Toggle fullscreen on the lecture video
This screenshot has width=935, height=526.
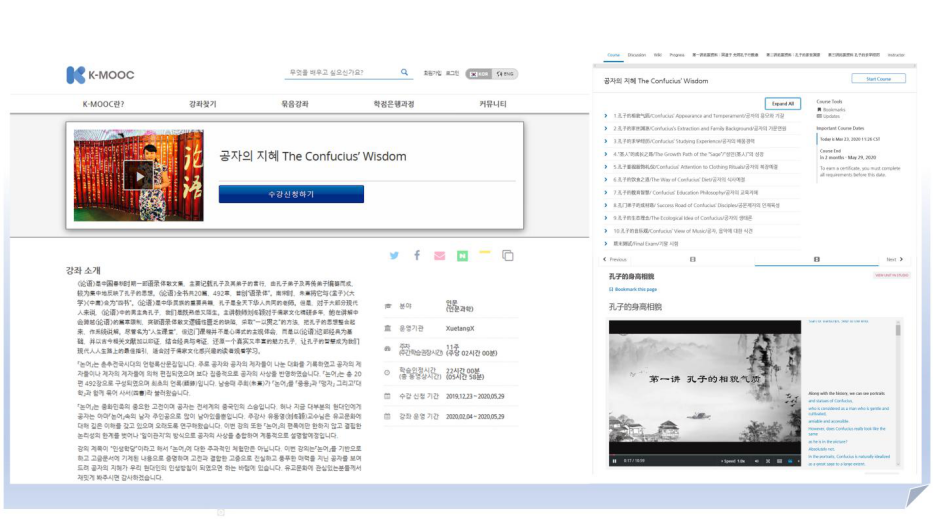click(x=768, y=461)
